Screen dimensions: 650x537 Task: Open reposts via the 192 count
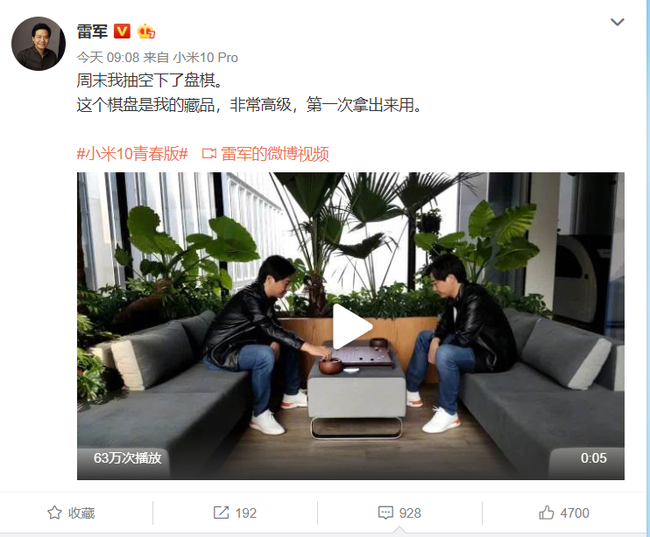point(246,513)
